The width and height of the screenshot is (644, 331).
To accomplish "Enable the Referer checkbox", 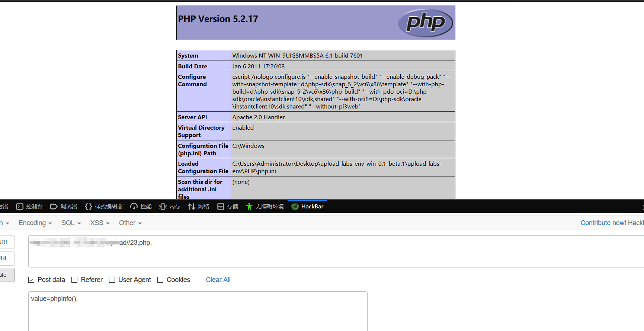I will pos(74,280).
